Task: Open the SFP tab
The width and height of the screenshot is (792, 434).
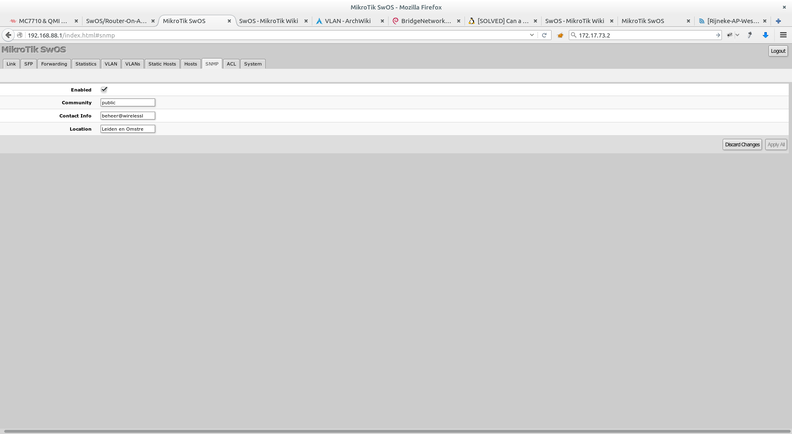Action: [28, 64]
